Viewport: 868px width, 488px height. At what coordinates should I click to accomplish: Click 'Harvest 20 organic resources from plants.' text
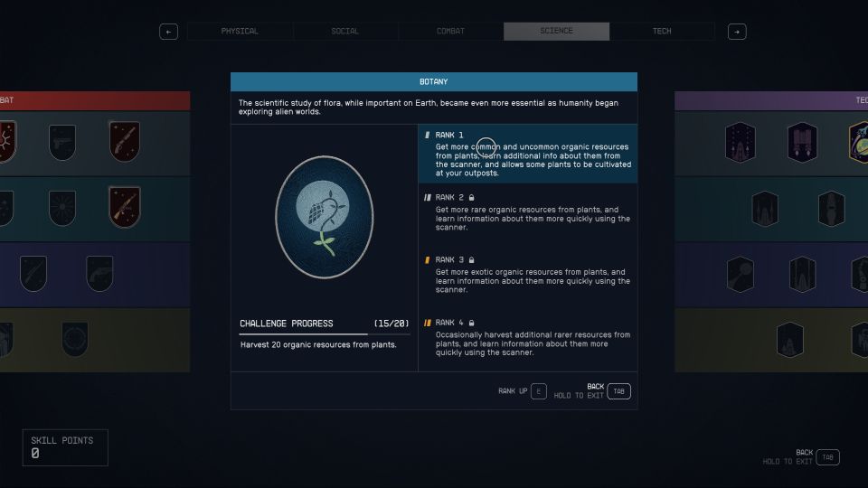(318, 344)
